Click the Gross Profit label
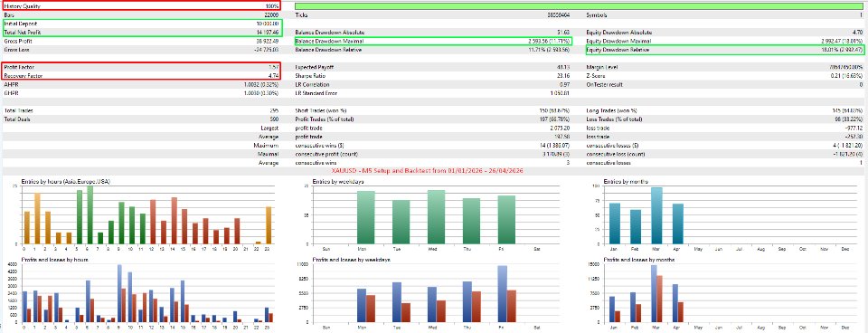This screenshot has width=868, height=333. [x=18, y=42]
